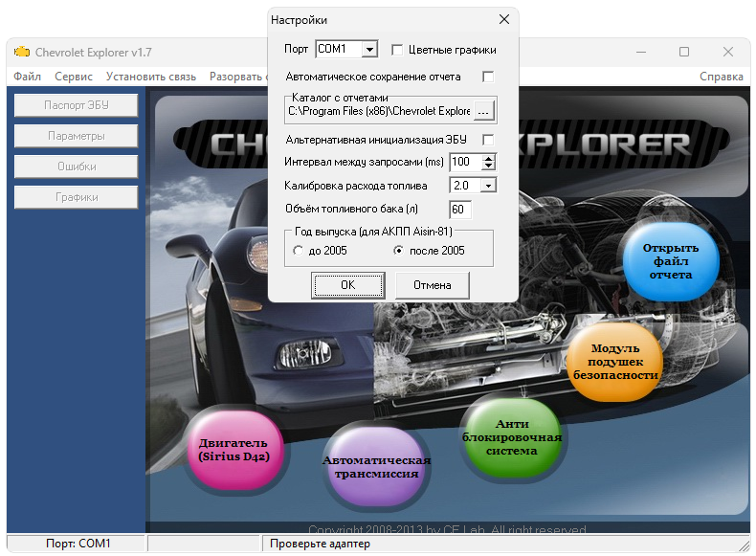Increase the Интервал между запросами spinner
This screenshot has height=556, width=756.
(488, 158)
